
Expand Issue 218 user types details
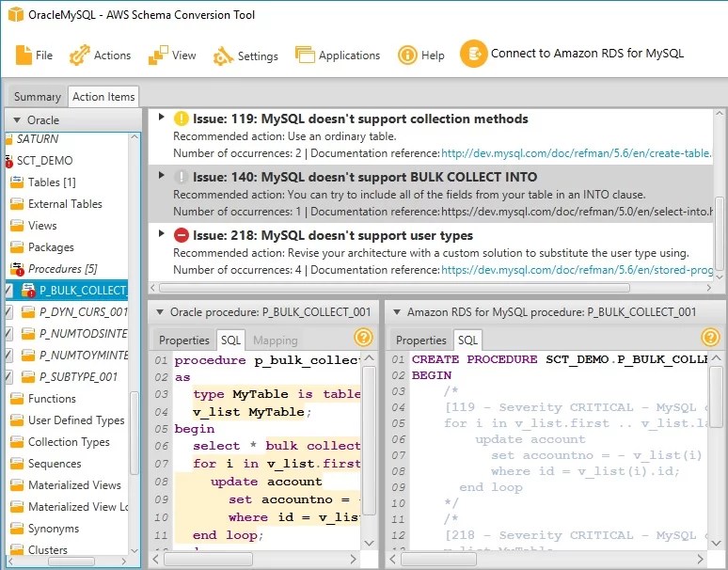(161, 233)
